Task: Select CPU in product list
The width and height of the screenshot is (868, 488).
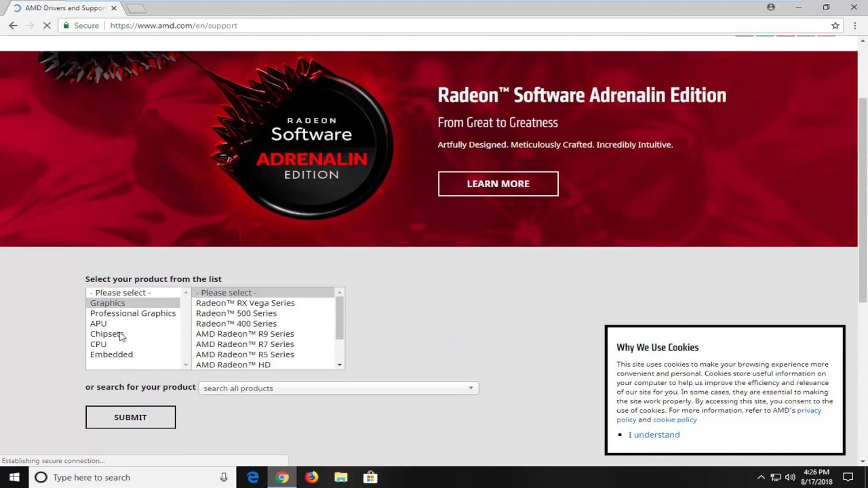Action: 134,344
